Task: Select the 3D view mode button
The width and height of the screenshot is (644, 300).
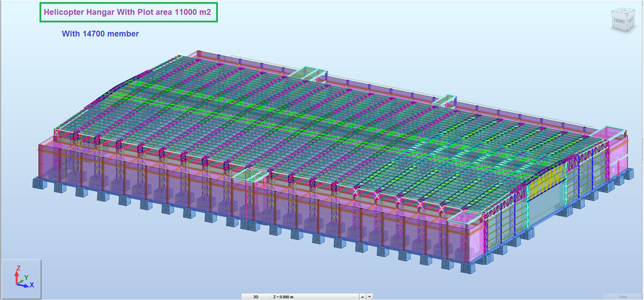Action: point(255,296)
